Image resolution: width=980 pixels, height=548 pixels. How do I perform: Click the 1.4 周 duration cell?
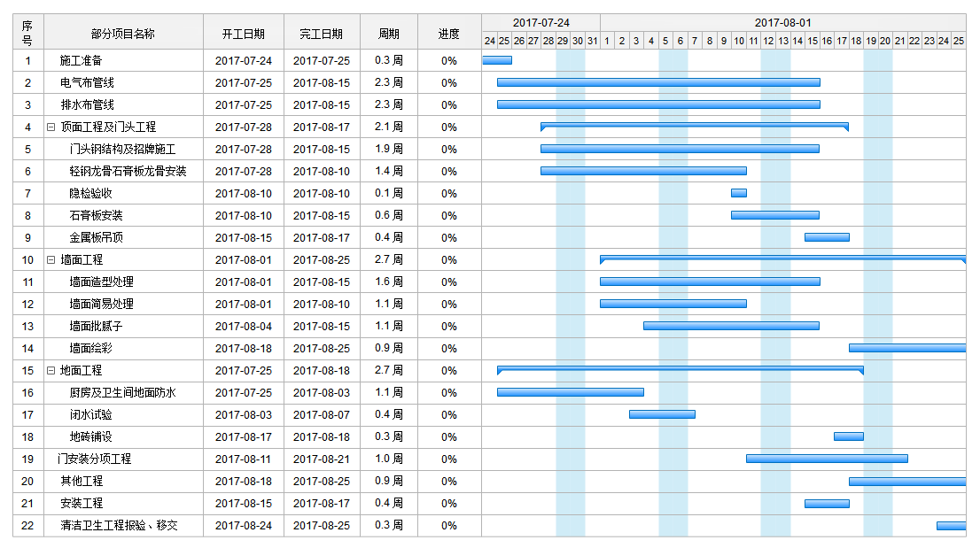point(389,171)
